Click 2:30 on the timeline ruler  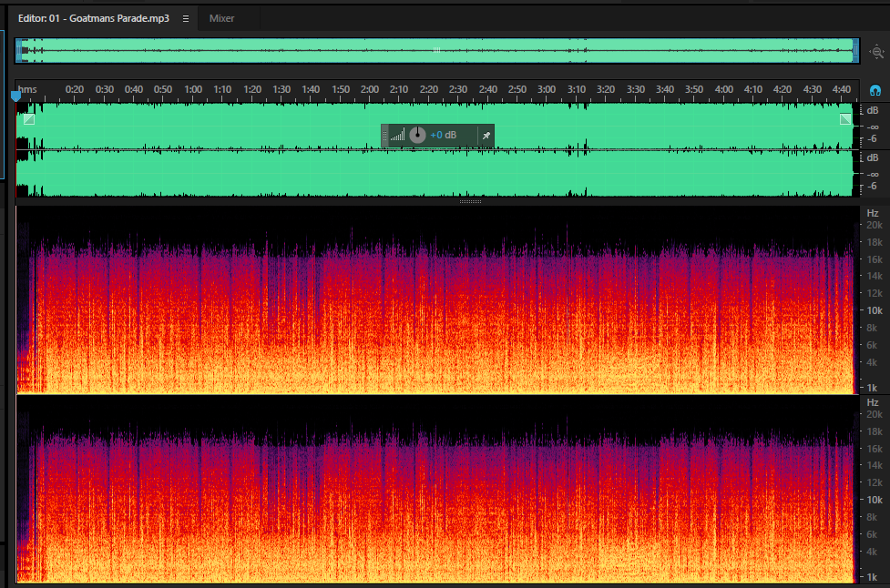pyautogui.click(x=458, y=89)
